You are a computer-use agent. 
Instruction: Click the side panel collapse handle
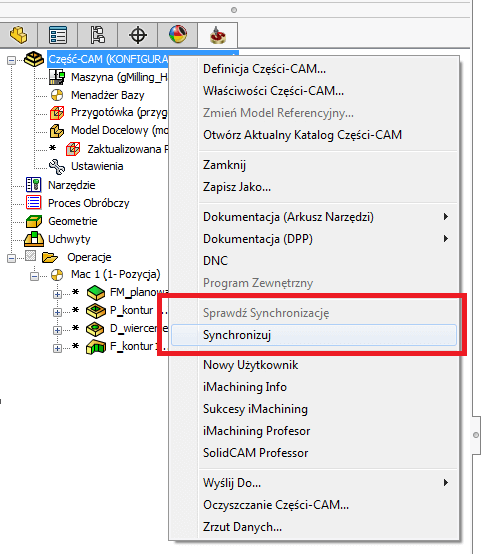(x=476, y=435)
